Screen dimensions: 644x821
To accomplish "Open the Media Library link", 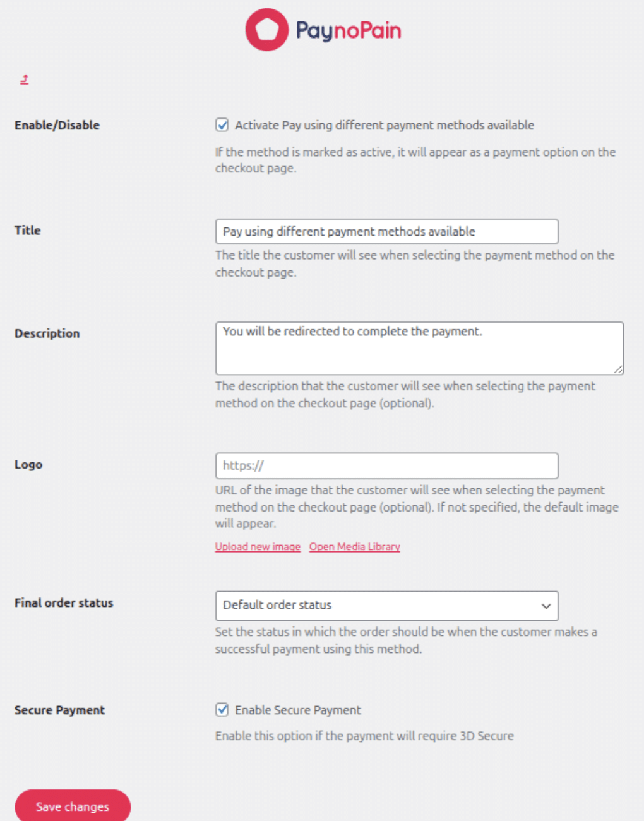I will [354, 547].
